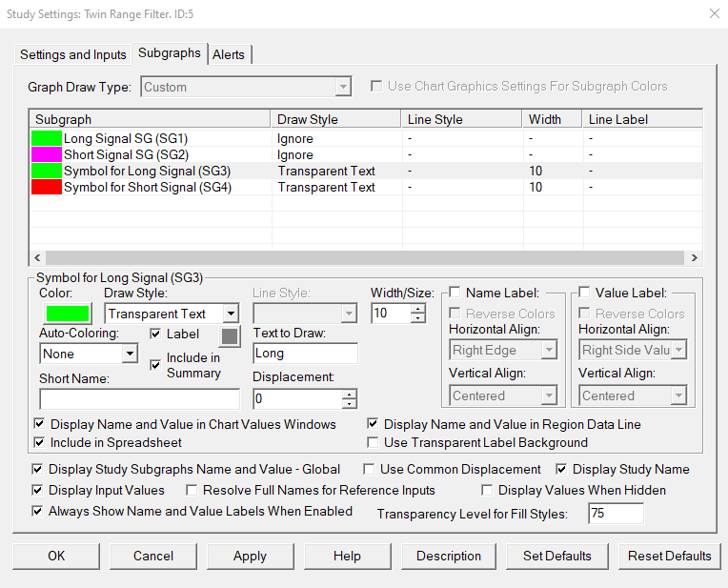728x588 pixels.
Task: Enable Use Common Displacement checkbox
Action: [x=371, y=469]
